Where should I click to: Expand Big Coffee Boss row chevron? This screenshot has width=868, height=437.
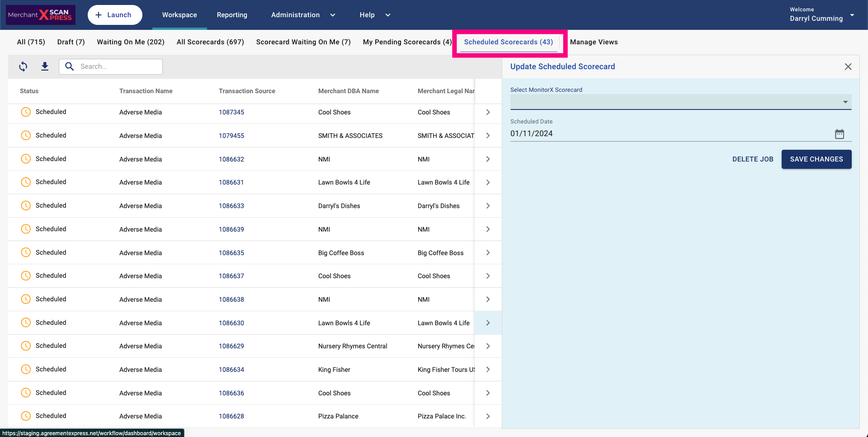(x=488, y=253)
